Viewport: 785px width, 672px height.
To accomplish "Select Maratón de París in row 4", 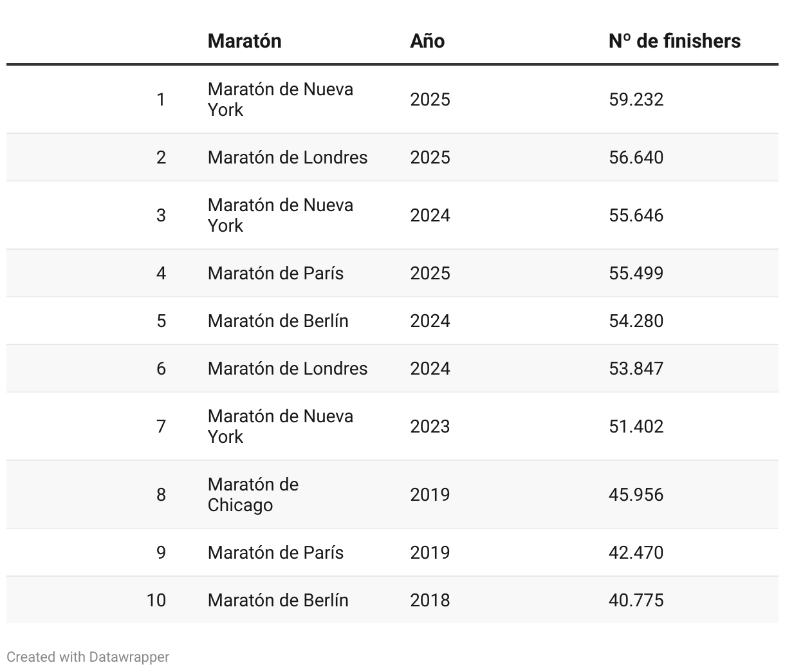I will 275,274.
